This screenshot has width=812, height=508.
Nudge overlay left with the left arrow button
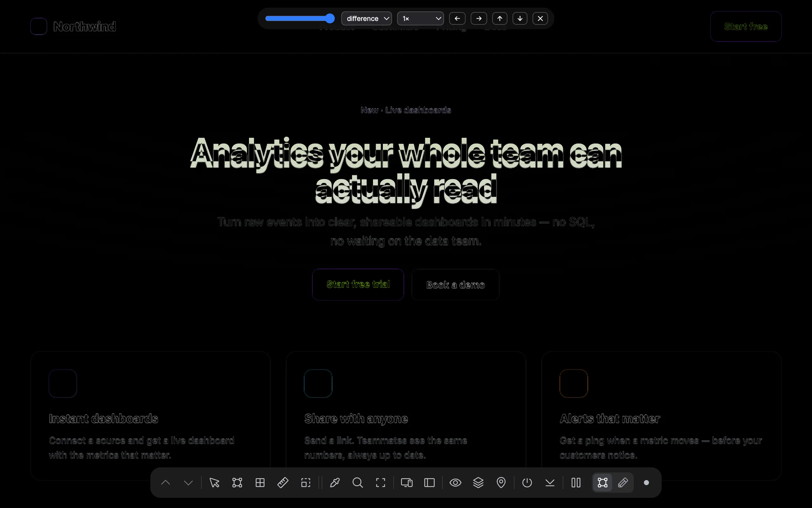[x=457, y=18]
